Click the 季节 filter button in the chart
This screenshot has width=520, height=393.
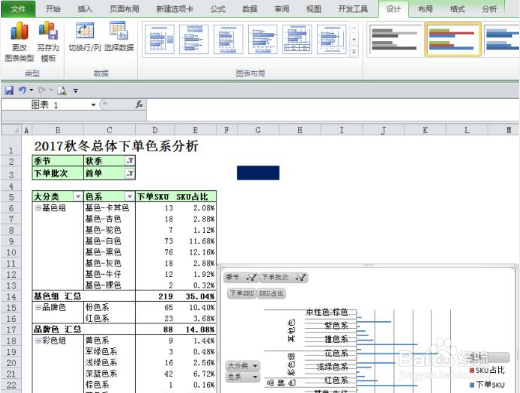pos(241,277)
